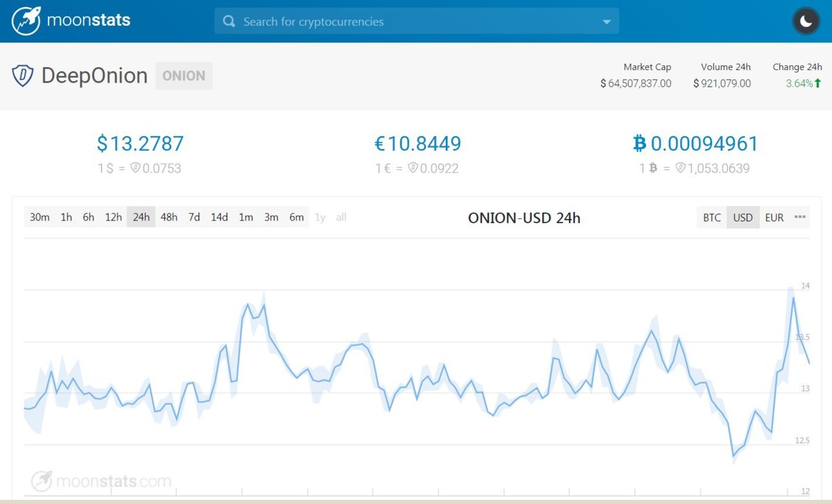
Task: Switch chart to 6m range
Action: click(x=297, y=217)
